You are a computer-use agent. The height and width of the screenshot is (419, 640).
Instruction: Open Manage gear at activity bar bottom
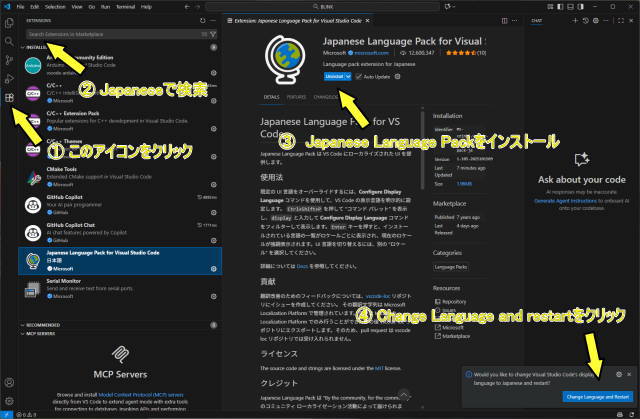(9, 398)
